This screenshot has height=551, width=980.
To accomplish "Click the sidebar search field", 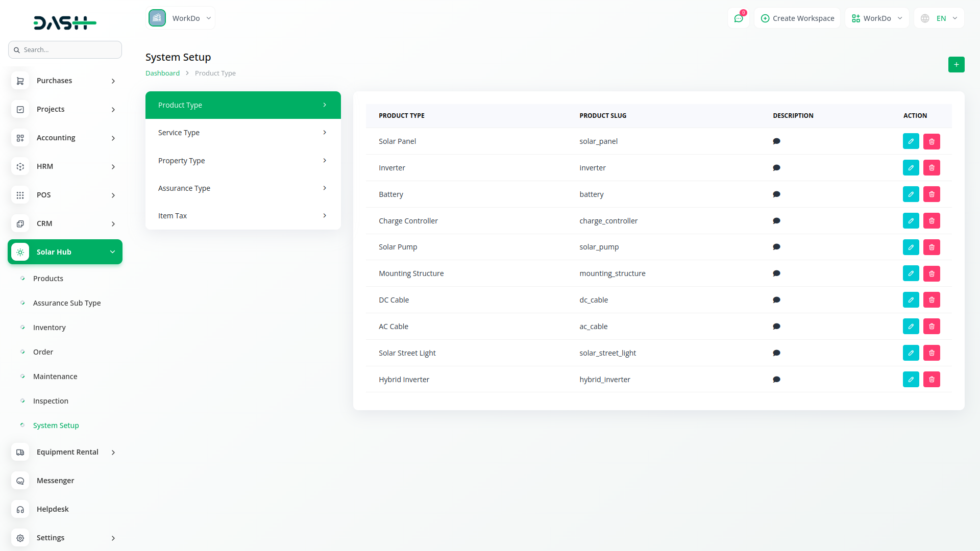I will point(65,50).
